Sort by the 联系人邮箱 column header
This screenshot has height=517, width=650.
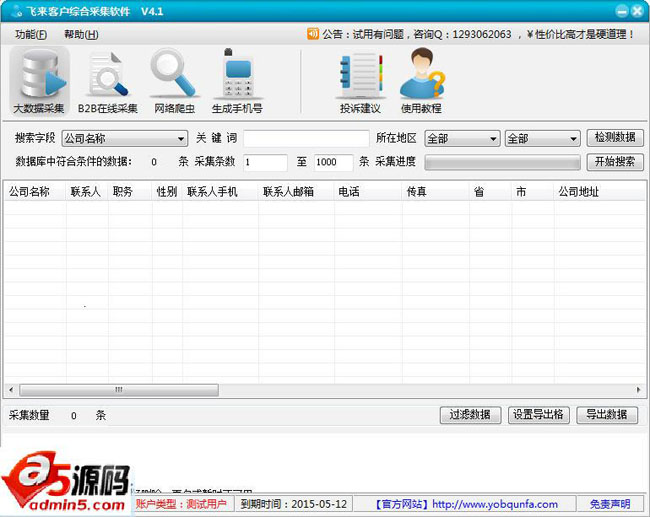coord(296,192)
